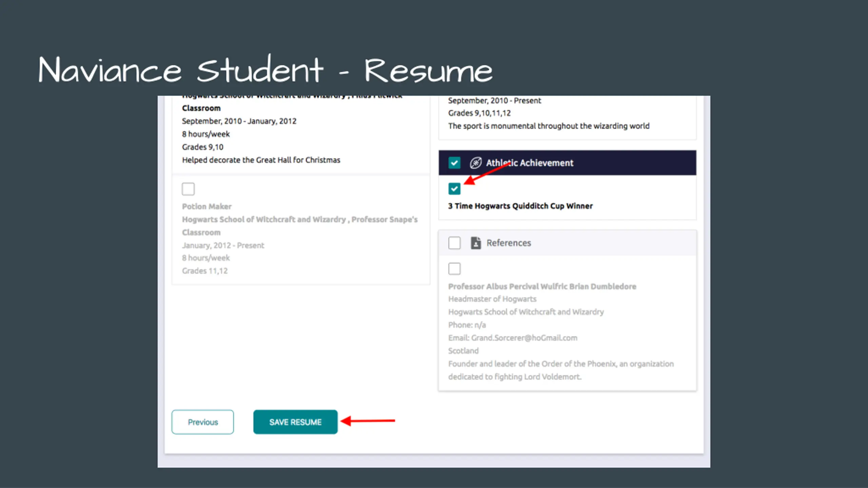Click the SAVE RESUME button
The height and width of the screenshot is (488, 868).
pyautogui.click(x=295, y=422)
